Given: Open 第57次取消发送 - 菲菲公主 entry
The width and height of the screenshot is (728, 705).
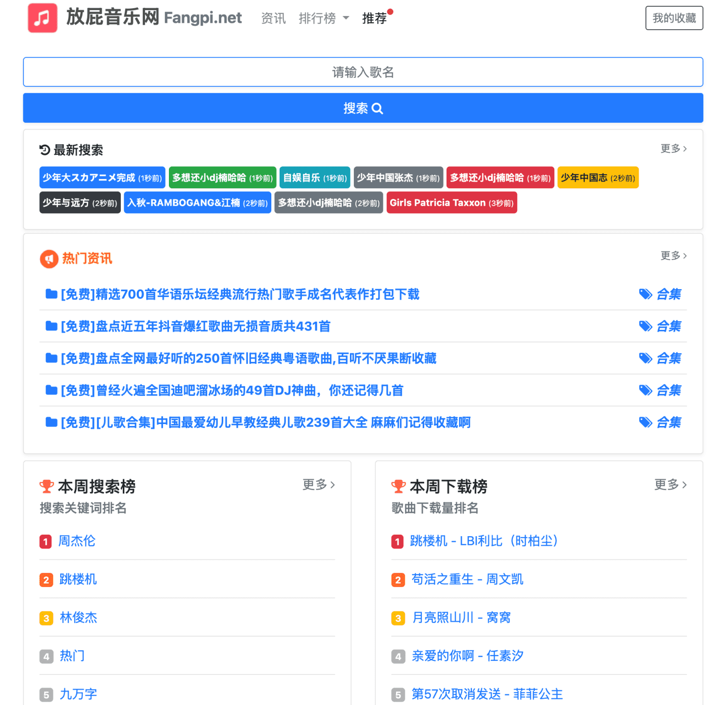Looking at the screenshot, I should point(487,694).
